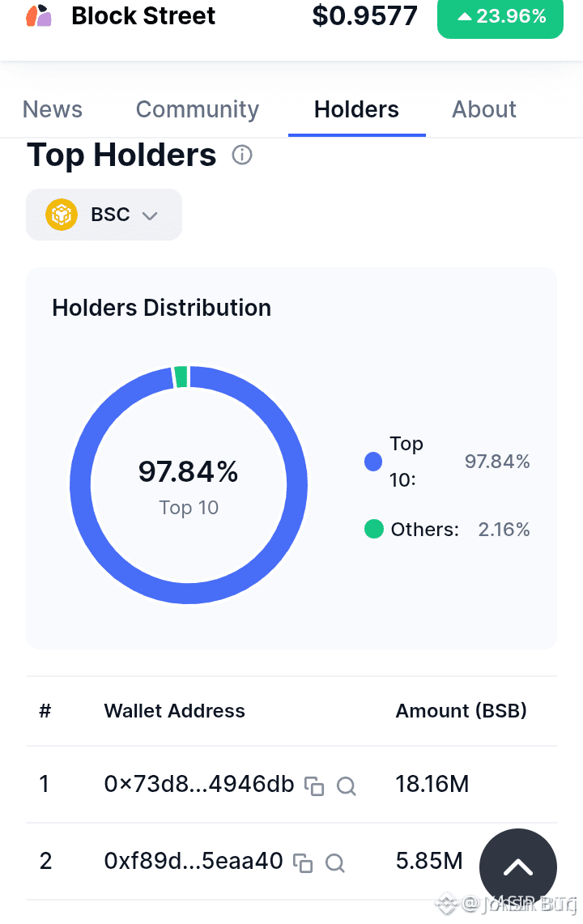Viewport: 583px width, 924px height.
Task: Switch to the News tab
Action: coord(53,109)
